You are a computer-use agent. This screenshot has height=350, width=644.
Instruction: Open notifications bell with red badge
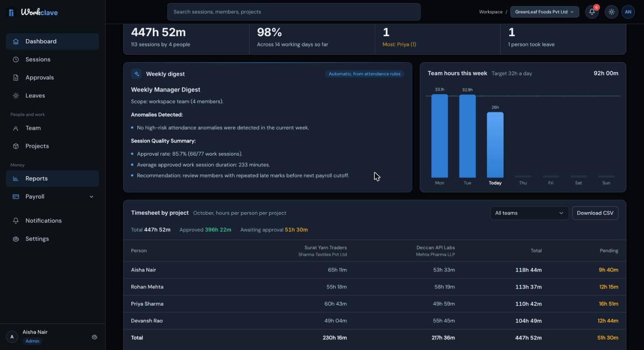click(x=592, y=12)
